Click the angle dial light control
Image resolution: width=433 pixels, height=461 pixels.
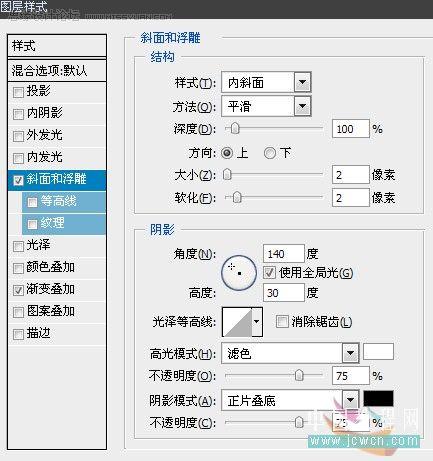click(x=239, y=273)
